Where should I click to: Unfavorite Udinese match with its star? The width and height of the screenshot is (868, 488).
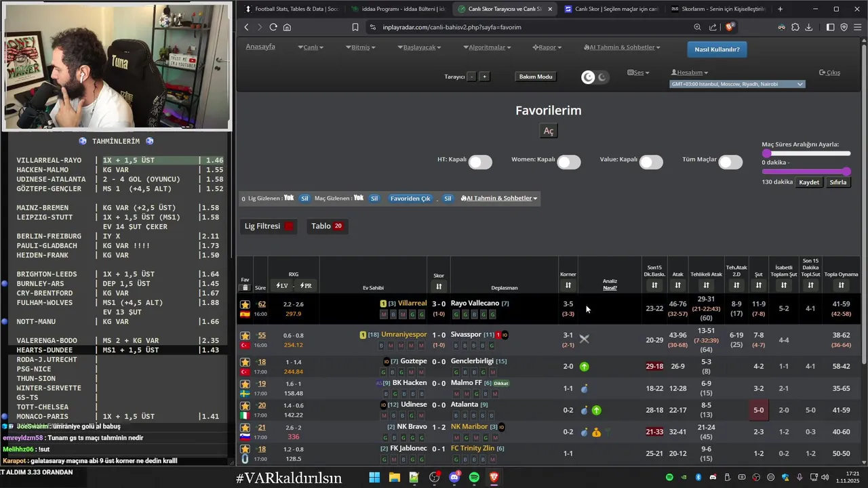pyautogui.click(x=245, y=405)
